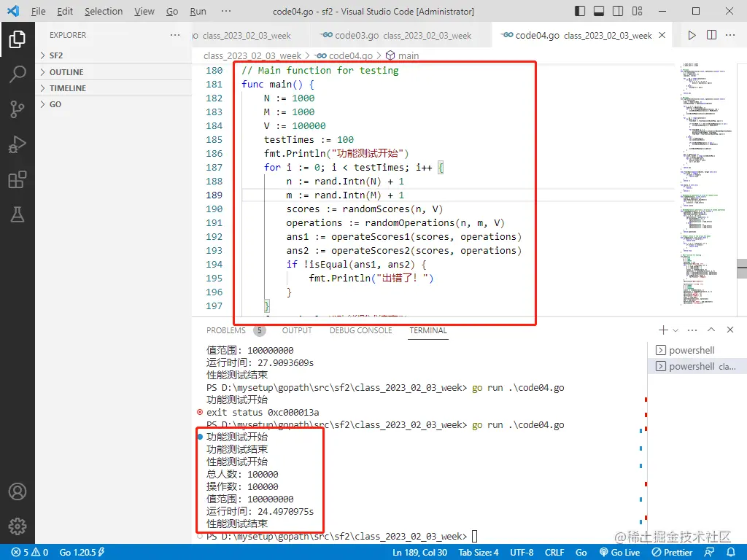The width and height of the screenshot is (747, 560).
Task: Expand the SF2 folder section
Action: [113, 55]
